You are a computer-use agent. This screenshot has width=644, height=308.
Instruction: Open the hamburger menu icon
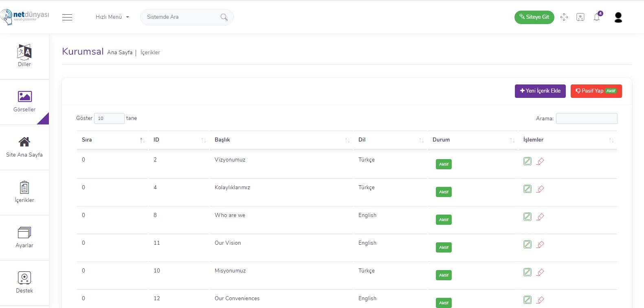pos(67,17)
